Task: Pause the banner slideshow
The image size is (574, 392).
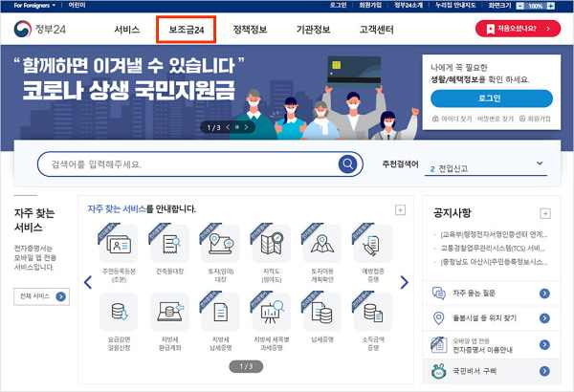Action: click(x=237, y=127)
